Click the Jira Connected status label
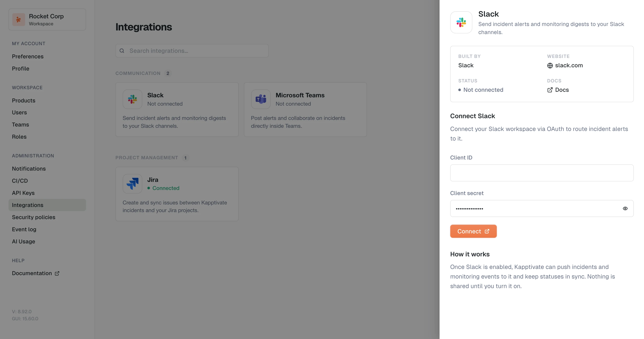The width and height of the screenshot is (644, 339). click(163, 188)
